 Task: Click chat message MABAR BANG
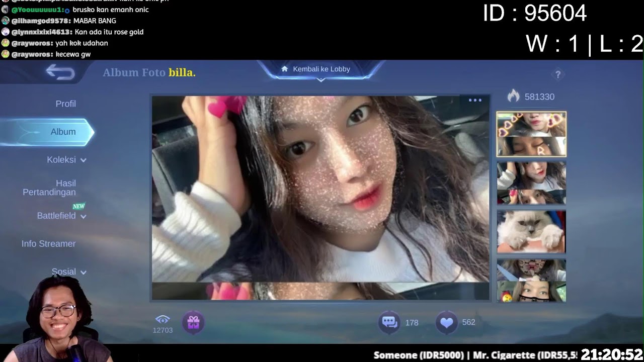coord(95,21)
